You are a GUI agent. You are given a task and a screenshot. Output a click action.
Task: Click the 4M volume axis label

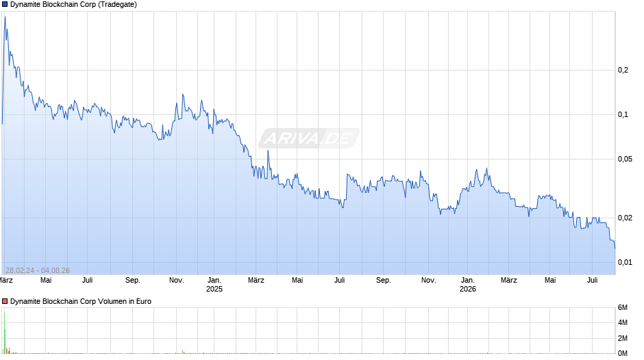(623, 322)
